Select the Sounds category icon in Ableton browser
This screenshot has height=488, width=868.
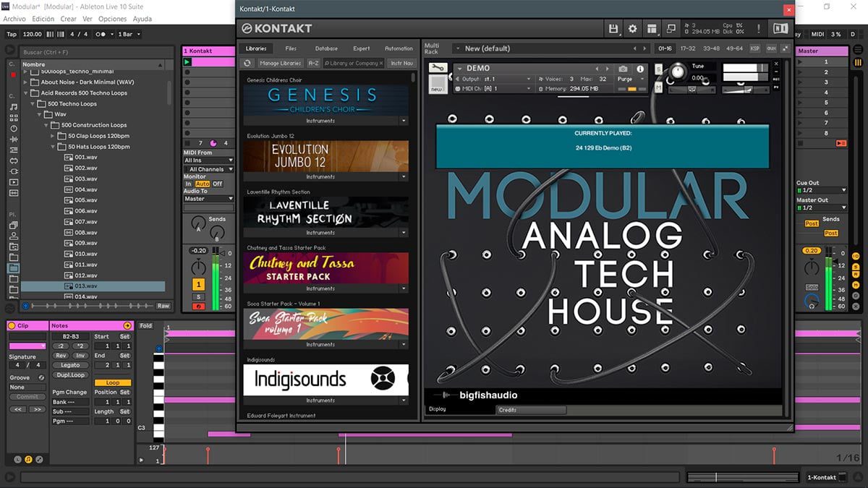[x=14, y=107]
